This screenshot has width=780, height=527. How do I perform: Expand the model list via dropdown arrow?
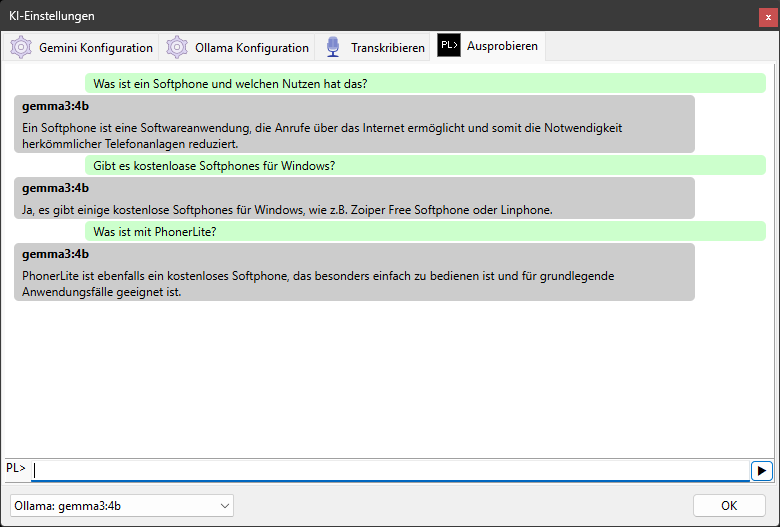click(x=223, y=506)
